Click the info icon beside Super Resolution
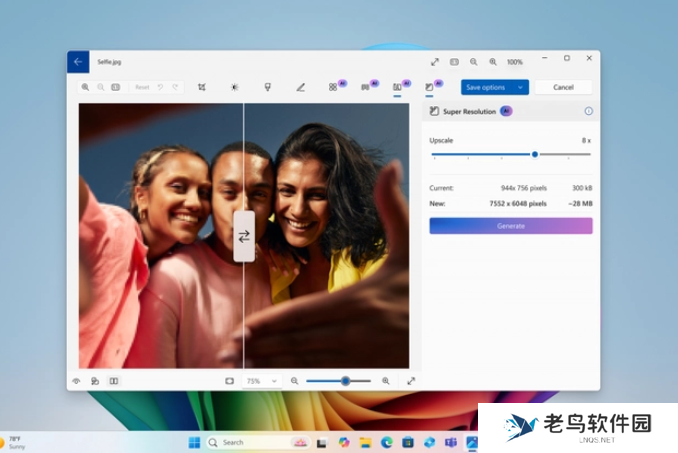The image size is (678, 453). click(588, 111)
